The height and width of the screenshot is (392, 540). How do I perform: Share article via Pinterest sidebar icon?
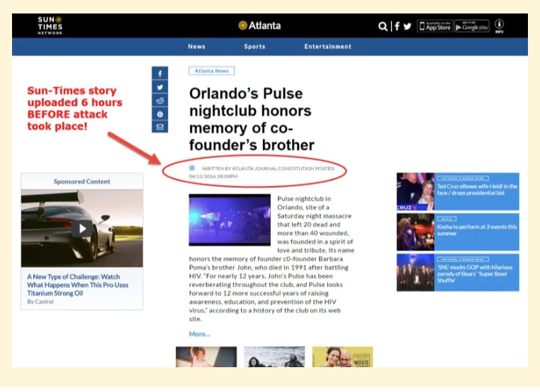point(159,114)
